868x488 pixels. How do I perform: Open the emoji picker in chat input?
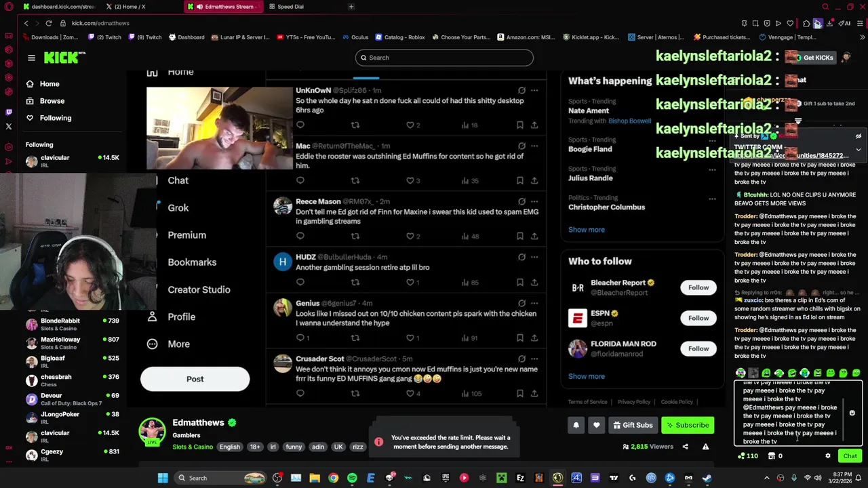(x=852, y=413)
